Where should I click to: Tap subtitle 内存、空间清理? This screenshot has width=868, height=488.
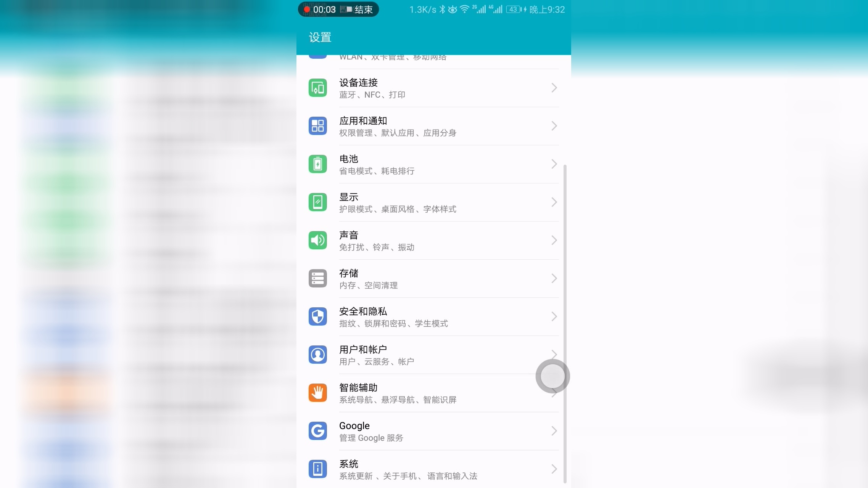[x=368, y=286]
